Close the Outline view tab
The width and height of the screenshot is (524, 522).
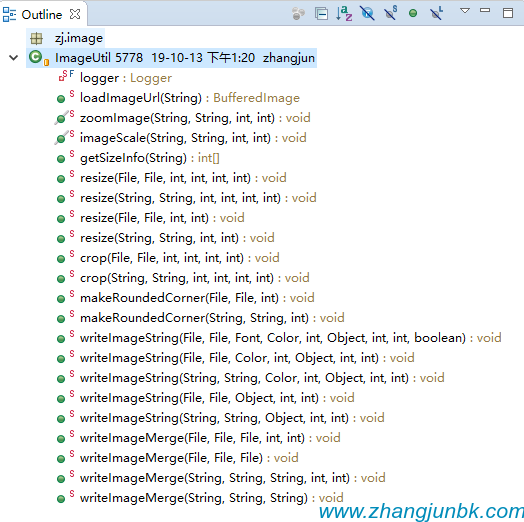pyautogui.click(x=75, y=14)
